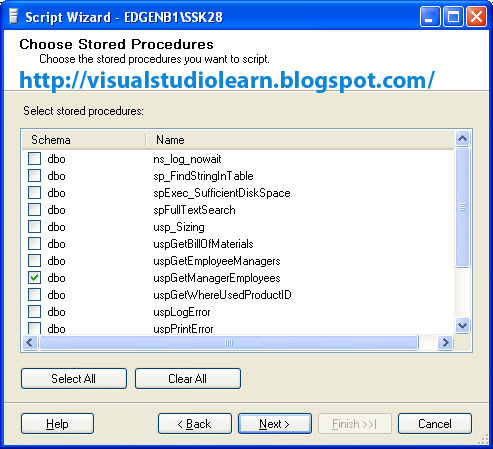493x449 pixels.
Task: Select the uspGetWhereUsedProductID name
Action: click(x=222, y=295)
